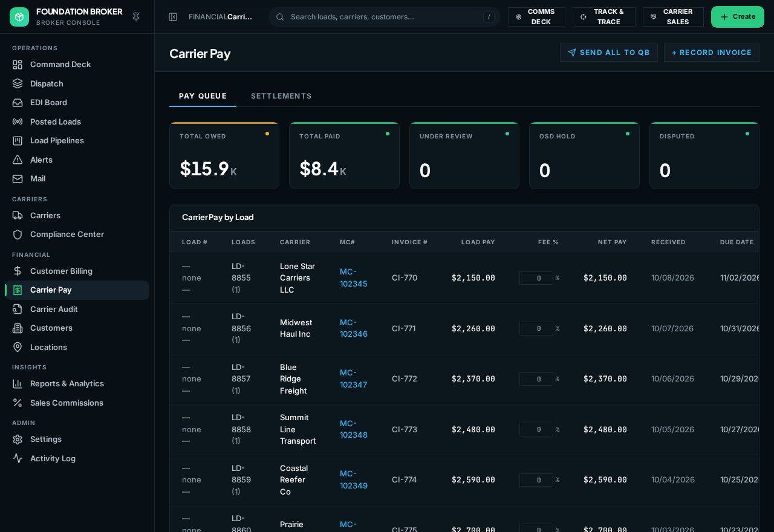View Alerts in the sidebar

(77, 160)
